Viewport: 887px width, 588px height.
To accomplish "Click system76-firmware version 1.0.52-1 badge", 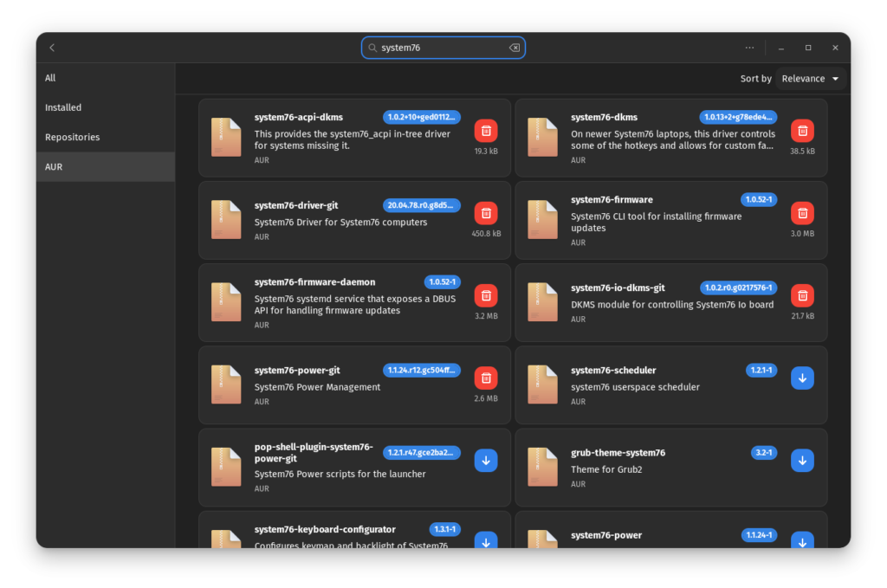I will click(x=759, y=200).
